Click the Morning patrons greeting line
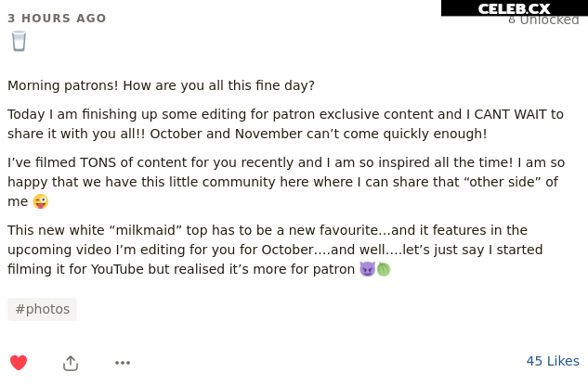 point(161,85)
